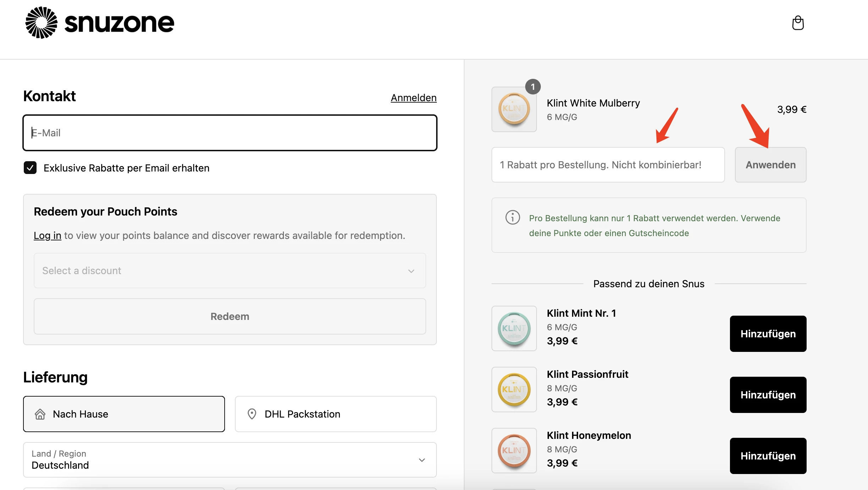Click the discount code input field

pos(608,165)
